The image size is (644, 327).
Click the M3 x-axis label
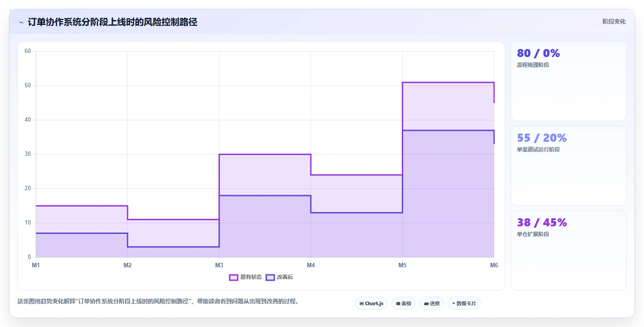coord(219,266)
